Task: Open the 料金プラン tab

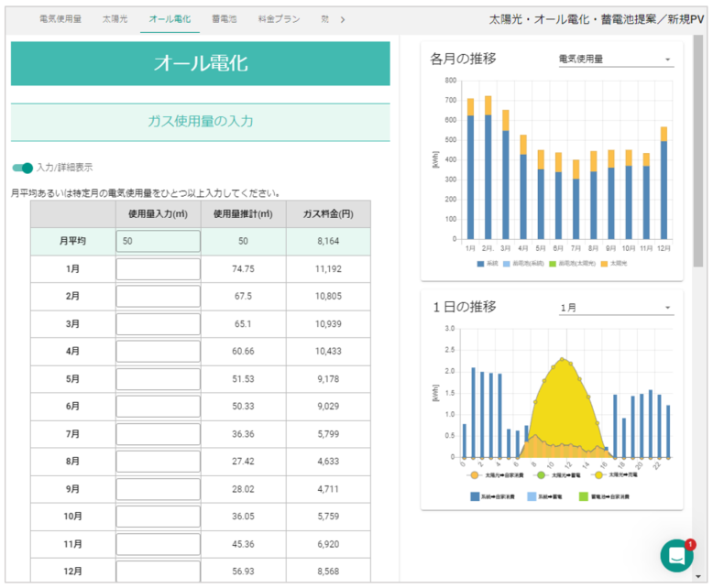Action: [279, 19]
